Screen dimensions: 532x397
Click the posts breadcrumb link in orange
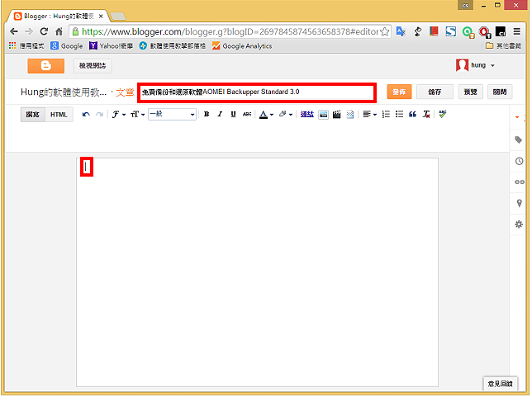[x=125, y=92]
